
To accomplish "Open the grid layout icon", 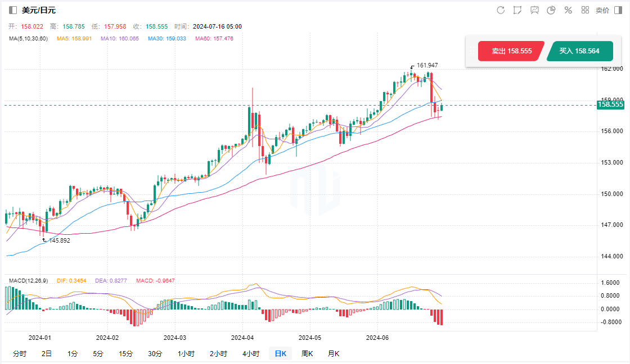I will [x=585, y=10].
